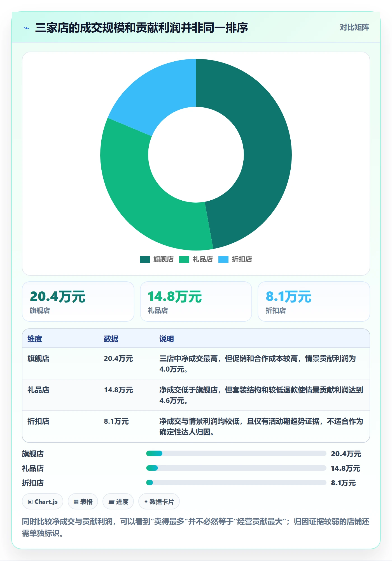Click the 表格 tag chip
This screenshot has height=561, width=392.
point(83,502)
